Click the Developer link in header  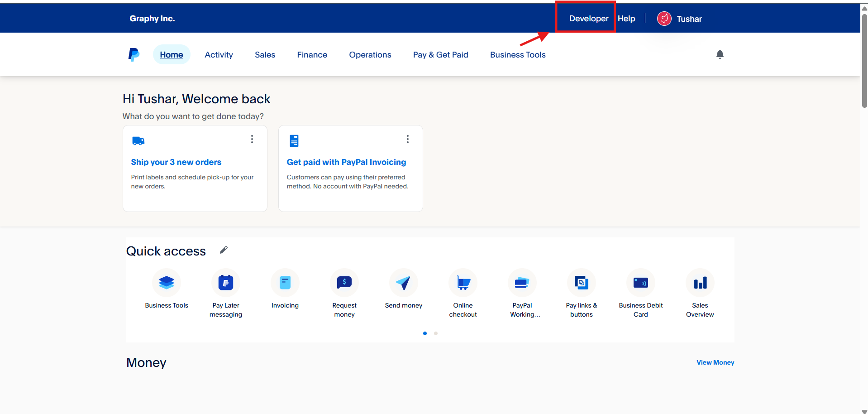point(588,19)
